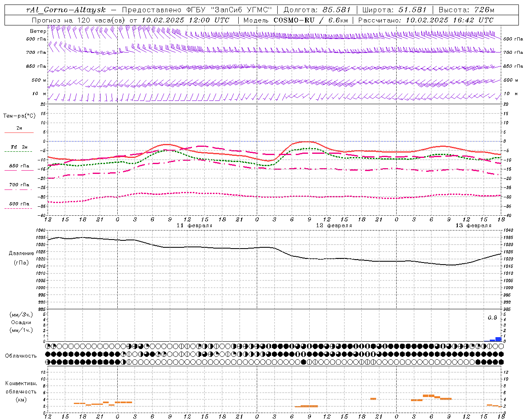Click the Осадки precipitation label

[21, 322]
